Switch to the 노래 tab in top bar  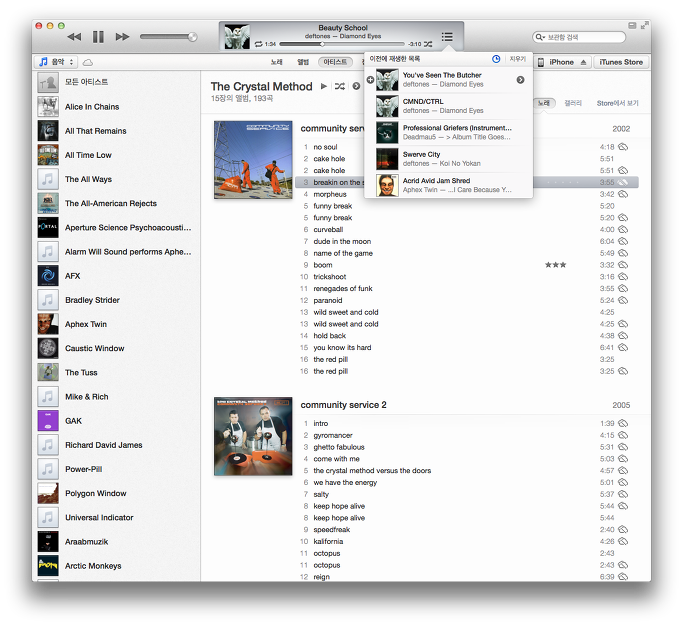tap(277, 62)
